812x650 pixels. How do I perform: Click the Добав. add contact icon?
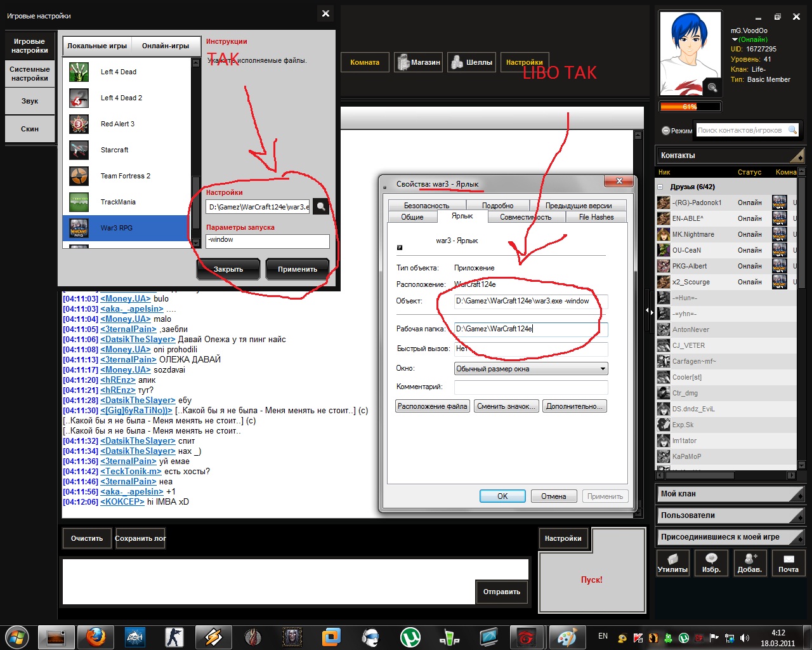tap(750, 562)
